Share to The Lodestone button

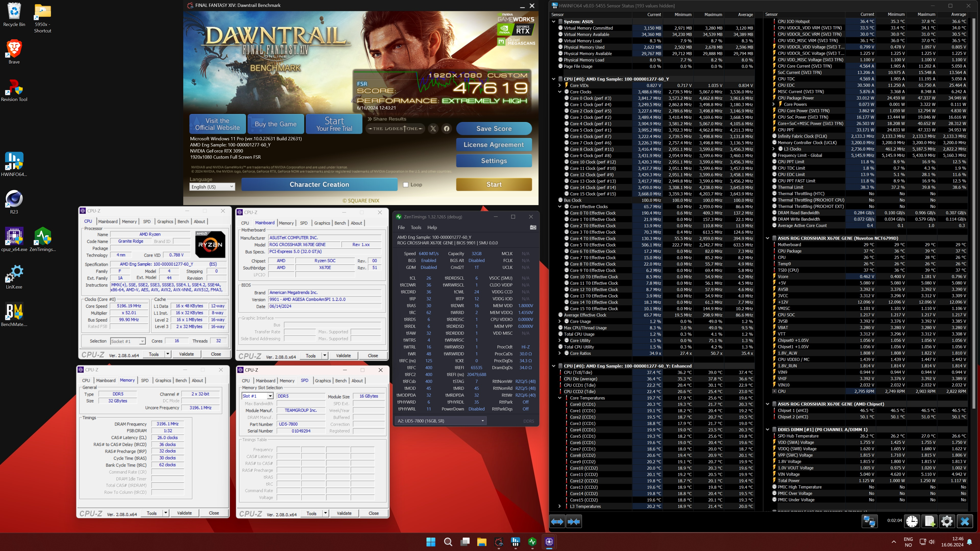pos(395,129)
